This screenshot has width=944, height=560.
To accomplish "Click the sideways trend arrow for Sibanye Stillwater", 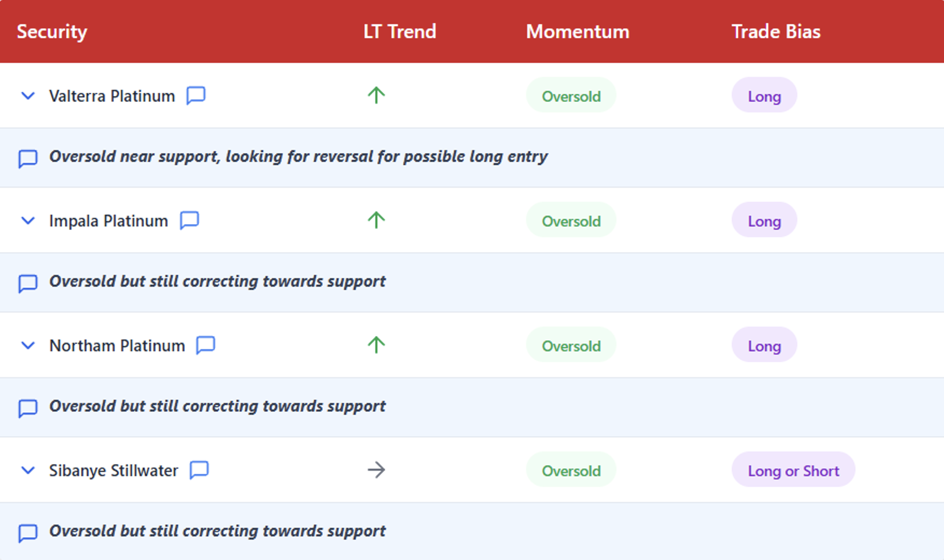I will click(x=376, y=470).
